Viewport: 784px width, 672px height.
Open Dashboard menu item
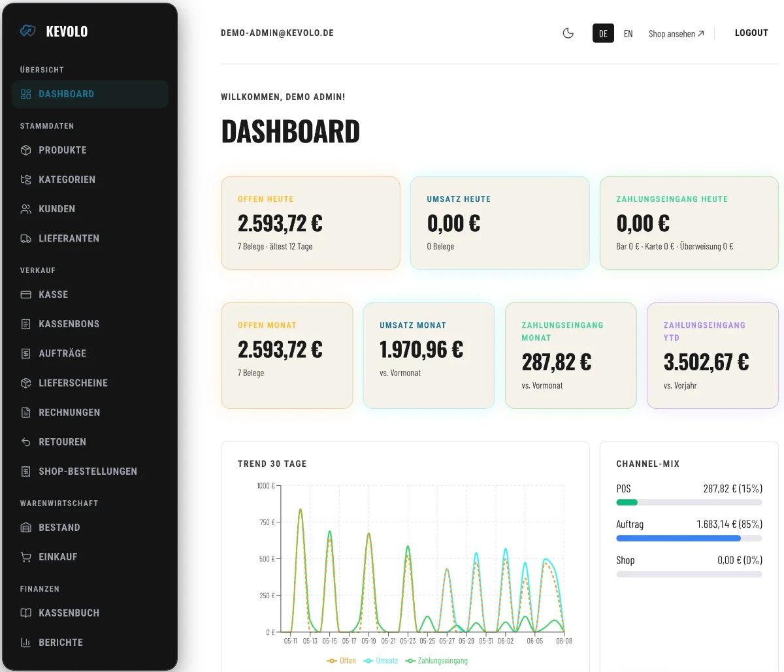(90, 94)
